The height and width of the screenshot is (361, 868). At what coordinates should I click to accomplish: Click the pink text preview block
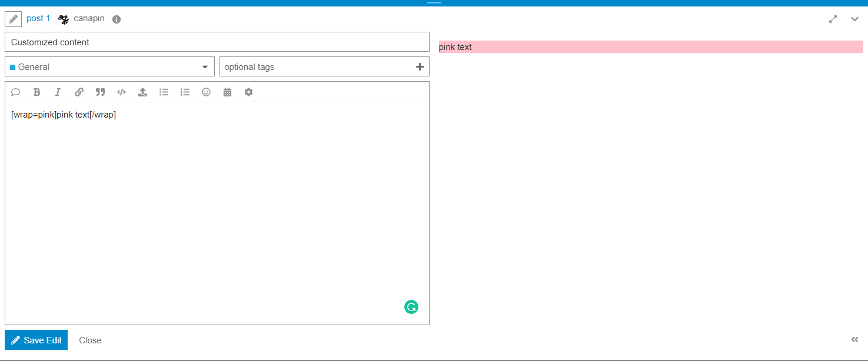[x=651, y=47]
